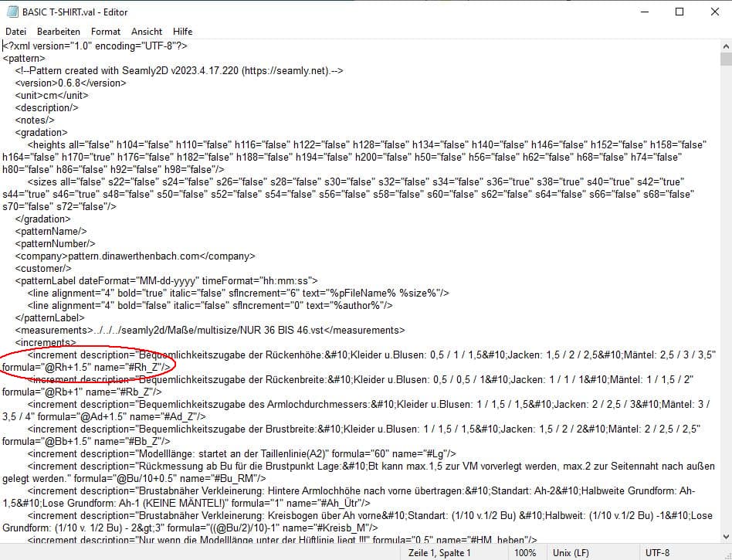Click the 100% zoom indicator in status bar
Screen dimensions: 732x560
click(x=525, y=553)
